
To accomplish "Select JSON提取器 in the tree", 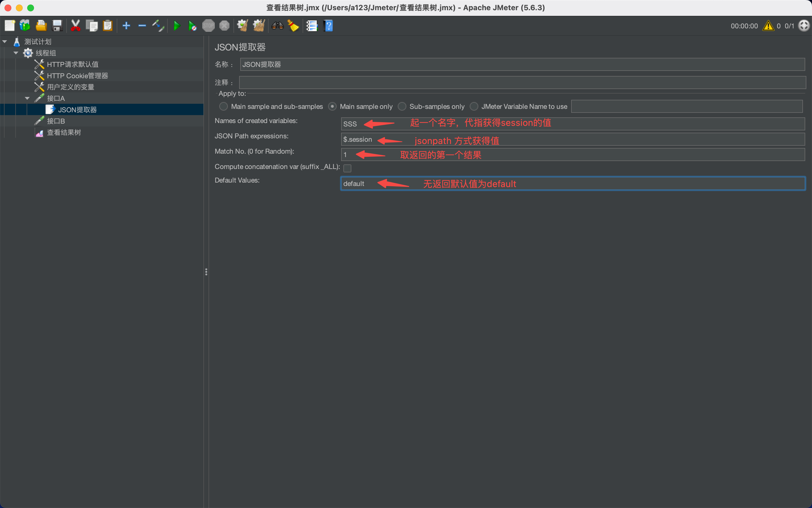I will 77,110.
